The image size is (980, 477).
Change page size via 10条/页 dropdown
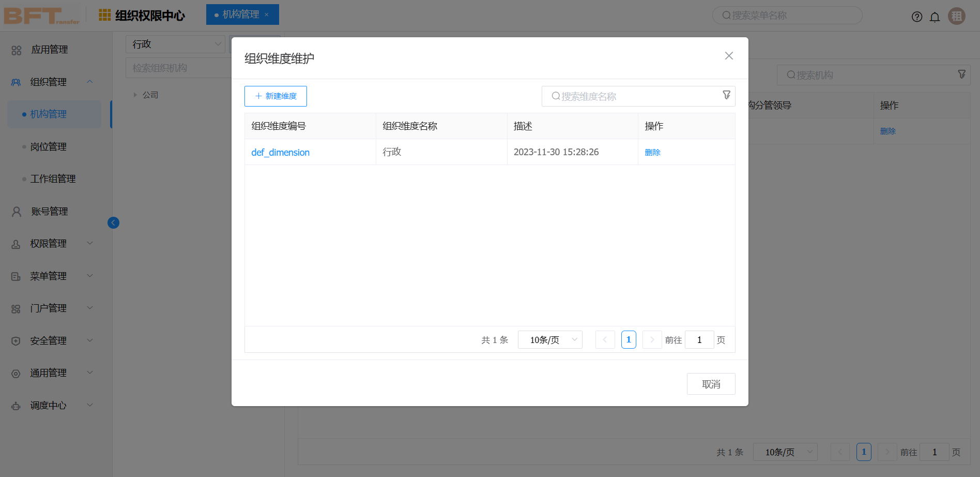[550, 339]
